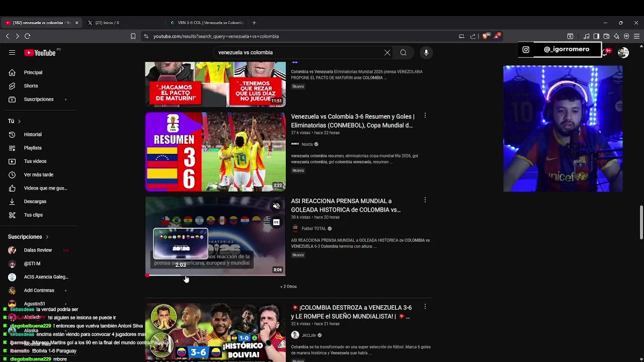Open Brave Leo AI sparkle icon
Screen dimensions: 644x362
(x=616, y=36)
